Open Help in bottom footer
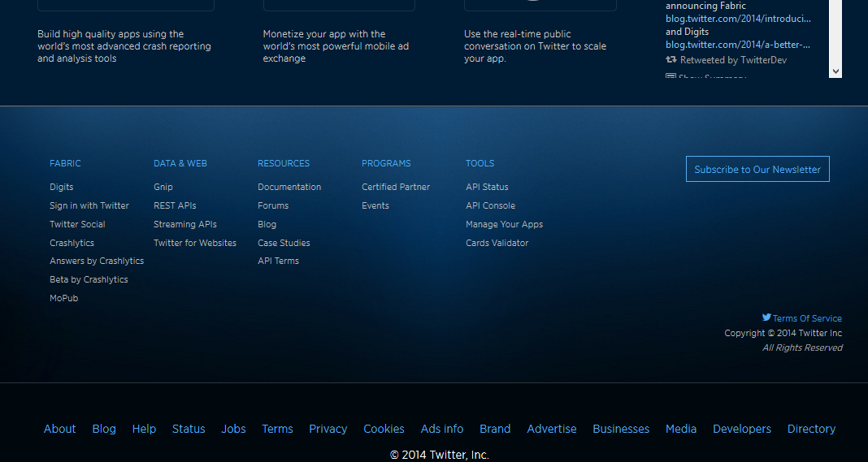This screenshot has width=868, height=462. click(x=144, y=429)
